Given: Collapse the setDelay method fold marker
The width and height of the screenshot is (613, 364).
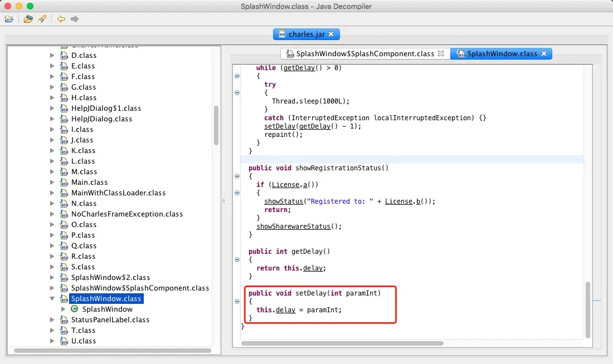Looking at the screenshot, I should pyautogui.click(x=237, y=301).
